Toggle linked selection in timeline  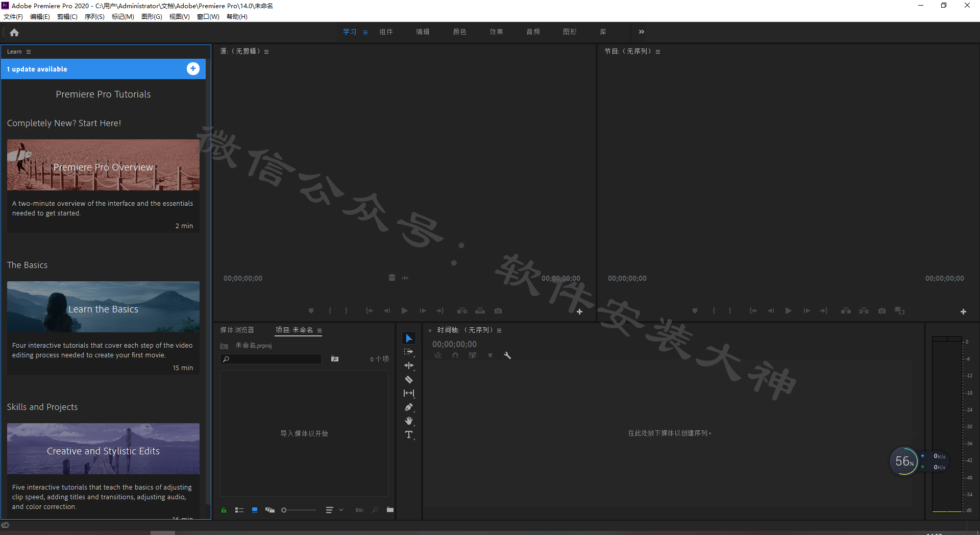(473, 355)
